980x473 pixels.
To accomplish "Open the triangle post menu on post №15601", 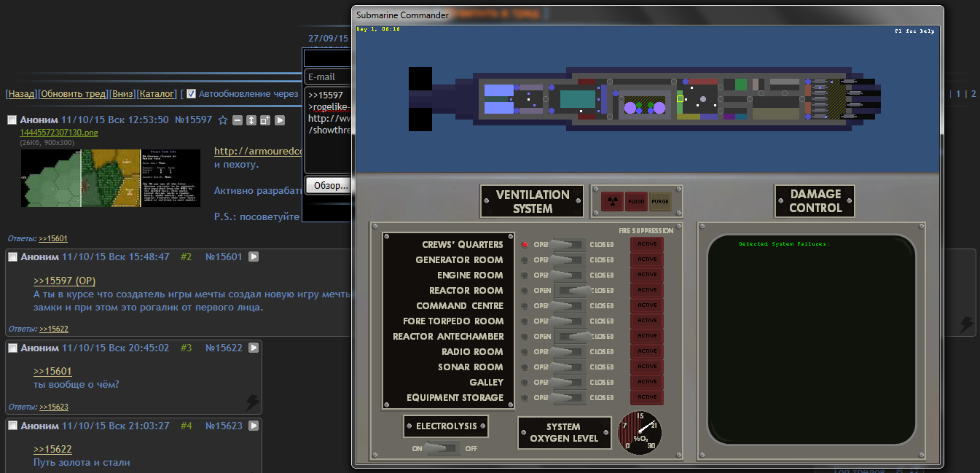I will click(x=254, y=257).
